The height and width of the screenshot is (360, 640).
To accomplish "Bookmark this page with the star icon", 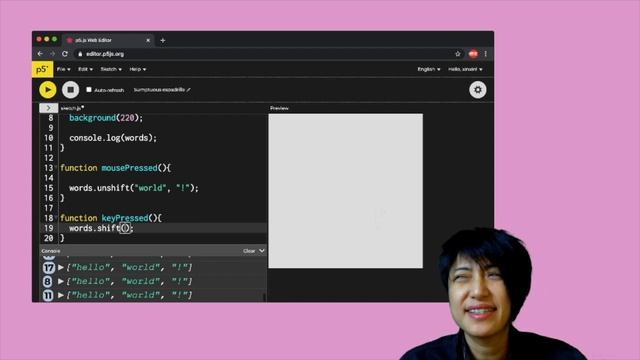I will click(x=458, y=54).
